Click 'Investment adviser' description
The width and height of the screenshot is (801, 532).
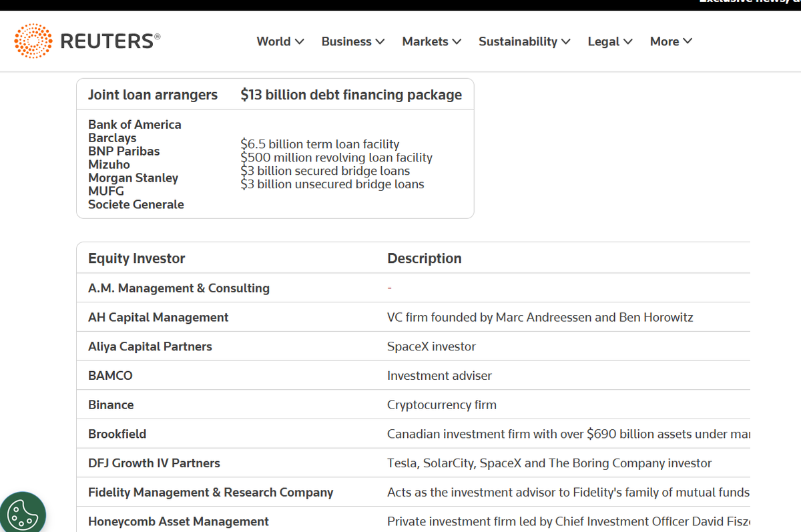click(439, 376)
